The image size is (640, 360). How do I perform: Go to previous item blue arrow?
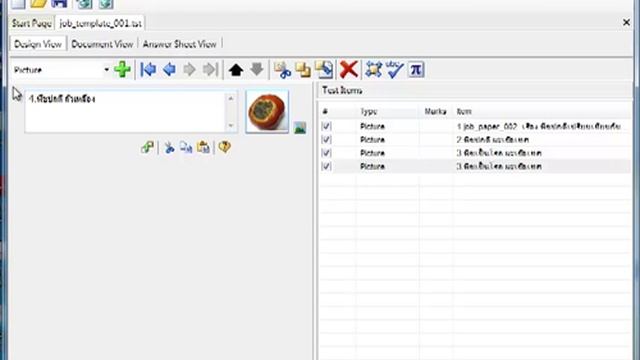click(x=169, y=70)
